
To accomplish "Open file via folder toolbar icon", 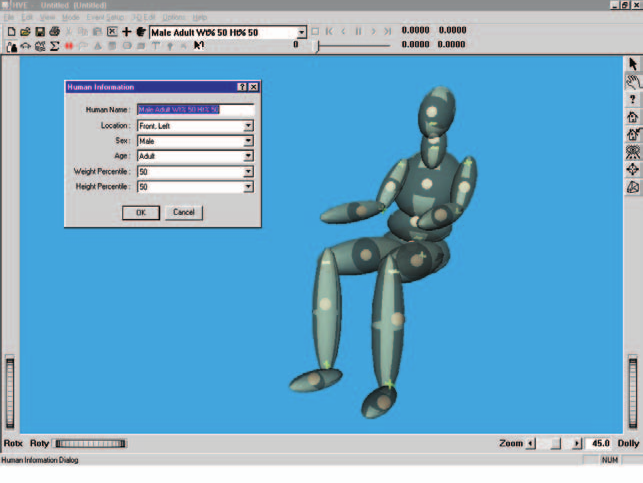I will pos(25,32).
